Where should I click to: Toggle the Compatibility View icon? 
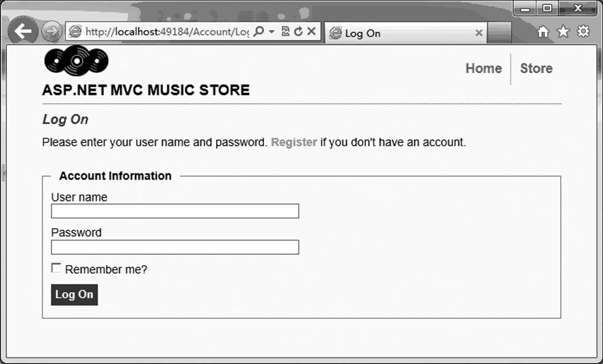[x=285, y=32]
